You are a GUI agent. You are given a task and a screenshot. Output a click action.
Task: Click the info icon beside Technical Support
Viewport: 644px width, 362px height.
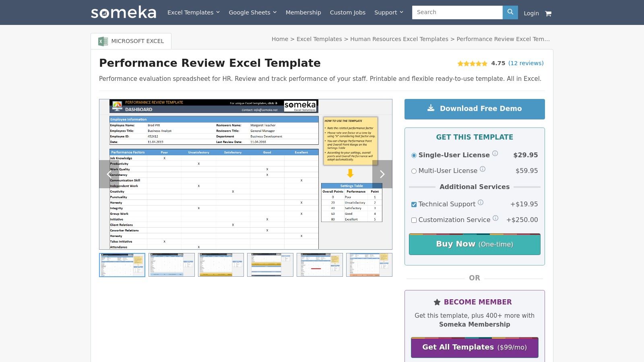[x=481, y=202]
